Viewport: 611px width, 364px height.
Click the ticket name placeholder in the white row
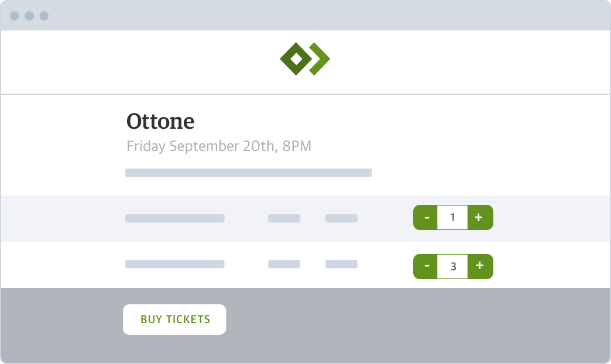[x=174, y=264]
